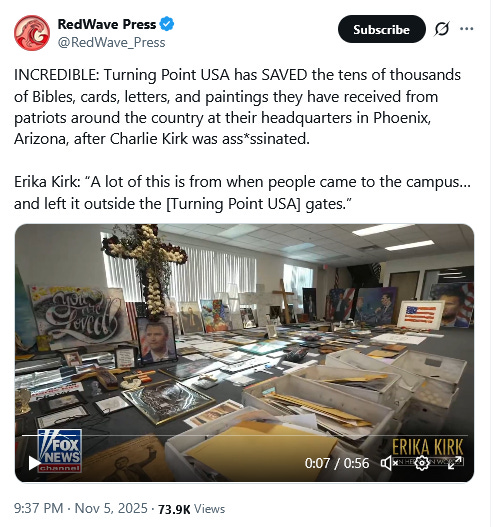Click the tweet body text
The image size is (493, 527).
coord(242,139)
